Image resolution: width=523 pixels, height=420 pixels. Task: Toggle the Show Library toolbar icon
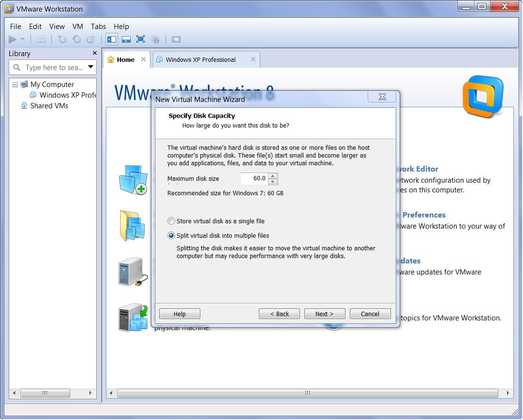(112, 39)
